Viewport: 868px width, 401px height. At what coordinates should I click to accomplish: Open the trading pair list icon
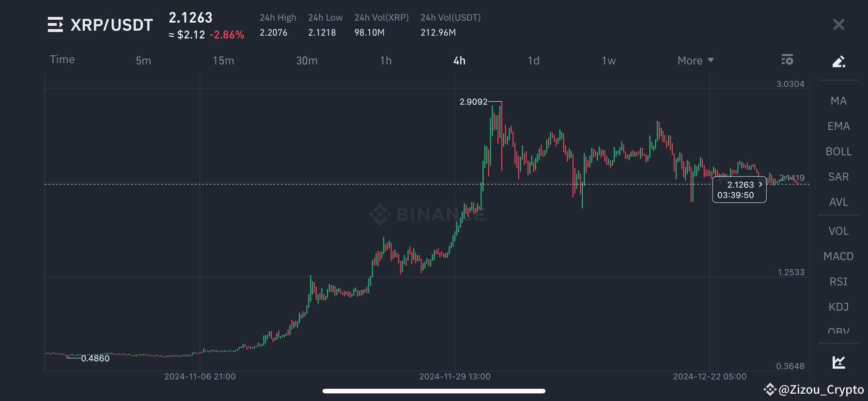tap(55, 25)
